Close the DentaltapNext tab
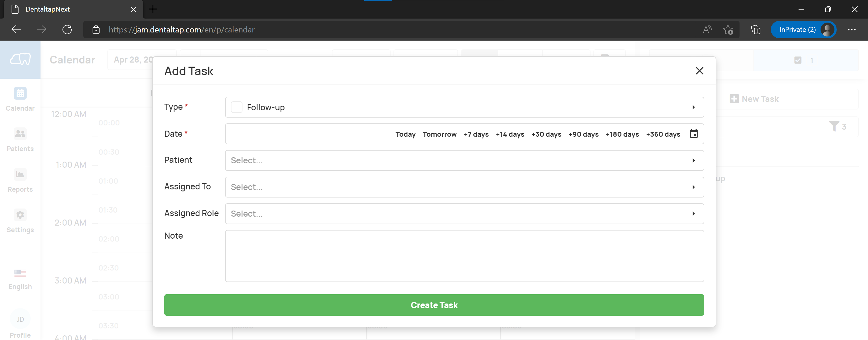 point(133,10)
